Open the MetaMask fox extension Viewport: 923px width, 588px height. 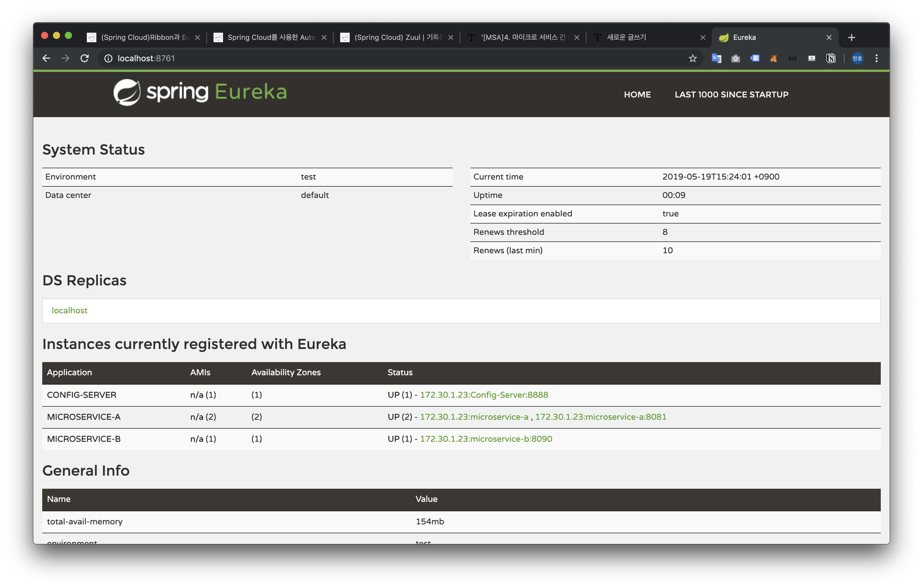(x=773, y=58)
